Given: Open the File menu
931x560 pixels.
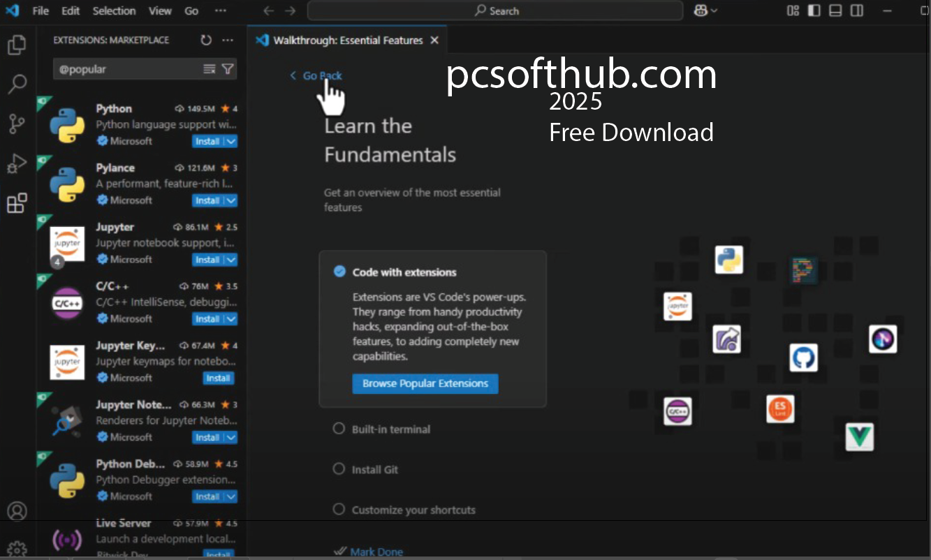Looking at the screenshot, I should (x=41, y=10).
